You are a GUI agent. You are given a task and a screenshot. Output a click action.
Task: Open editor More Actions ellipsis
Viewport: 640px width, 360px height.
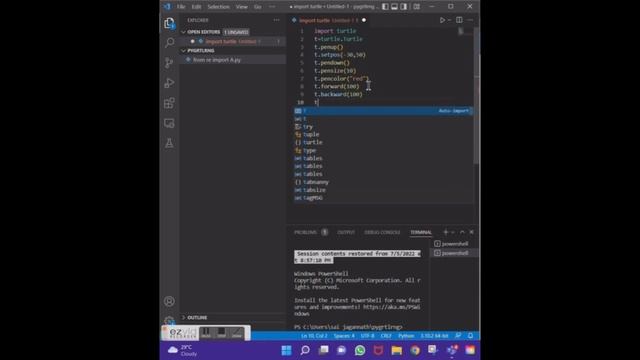point(470,20)
